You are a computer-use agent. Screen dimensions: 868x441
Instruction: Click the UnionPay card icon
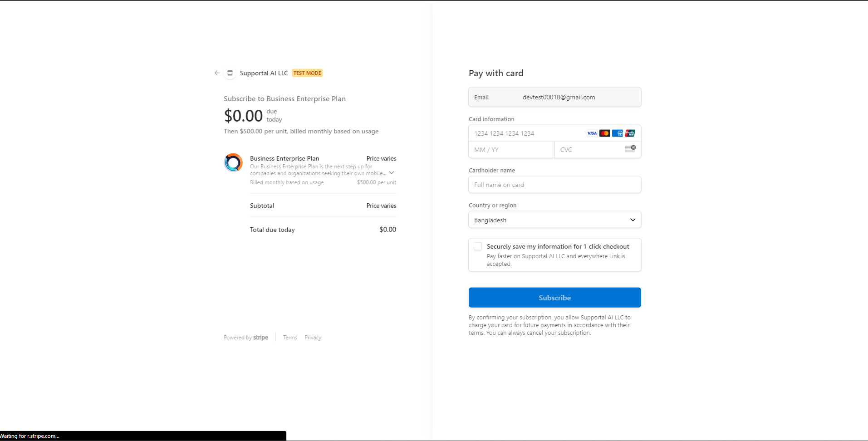(630, 133)
